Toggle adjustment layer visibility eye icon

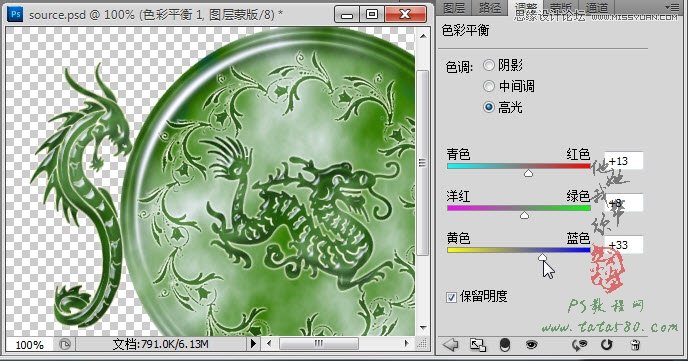531,345
